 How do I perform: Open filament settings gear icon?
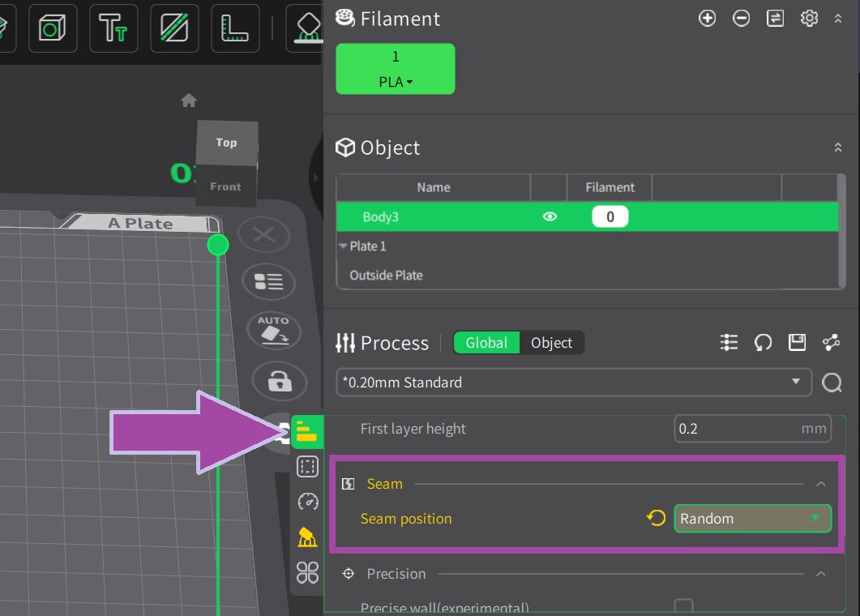point(809,19)
